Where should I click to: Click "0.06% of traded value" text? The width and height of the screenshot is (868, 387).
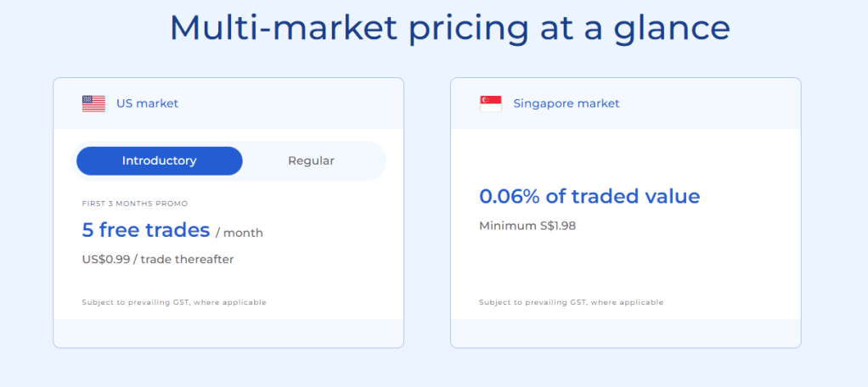click(589, 196)
